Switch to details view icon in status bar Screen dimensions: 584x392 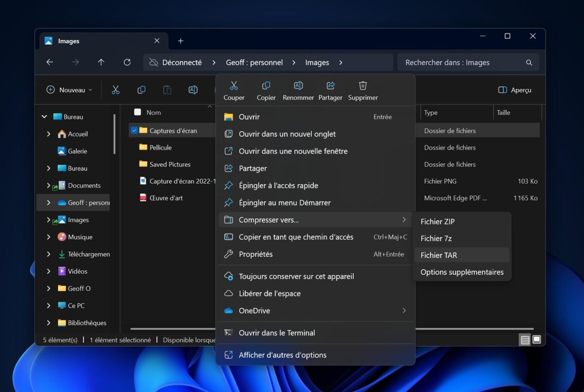525,340
